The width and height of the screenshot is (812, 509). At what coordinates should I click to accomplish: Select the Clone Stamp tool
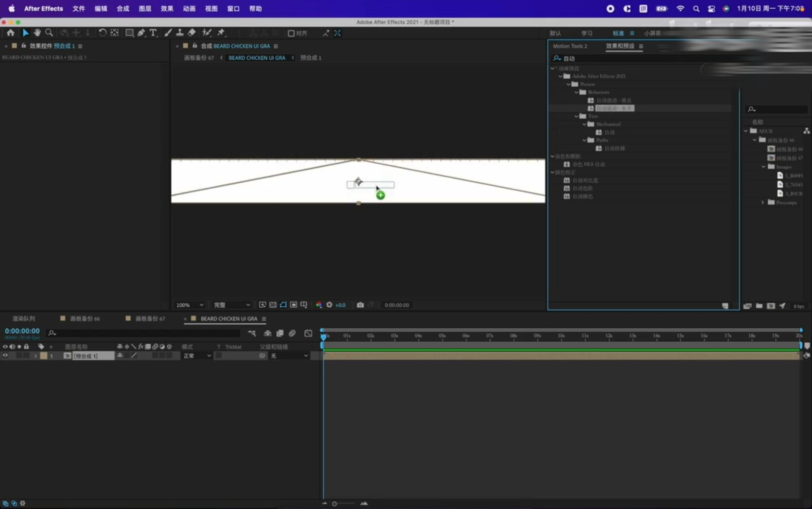point(179,33)
